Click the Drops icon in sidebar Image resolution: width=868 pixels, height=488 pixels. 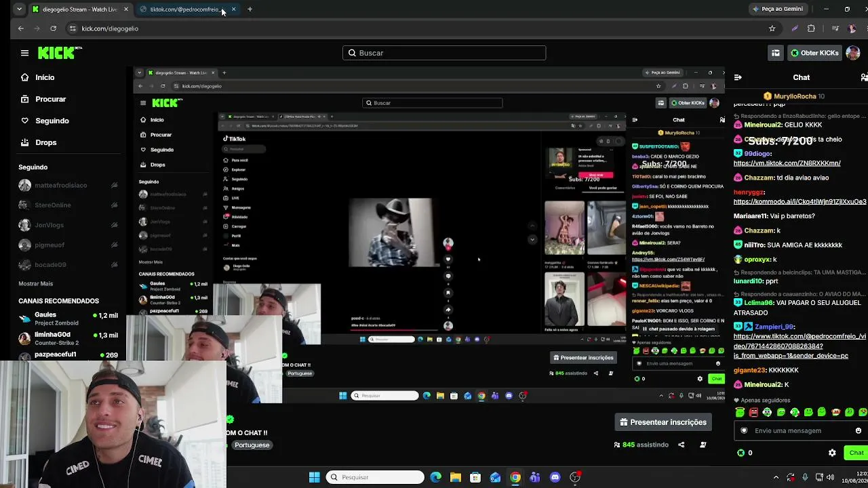(25, 142)
